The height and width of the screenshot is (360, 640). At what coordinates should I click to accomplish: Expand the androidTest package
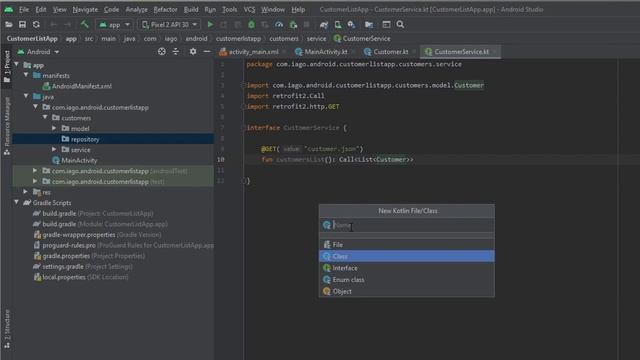35,171
